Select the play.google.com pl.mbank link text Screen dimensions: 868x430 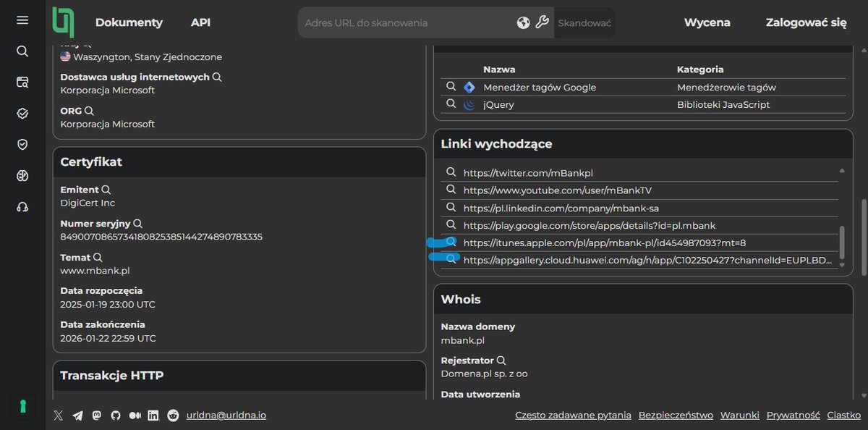point(590,225)
